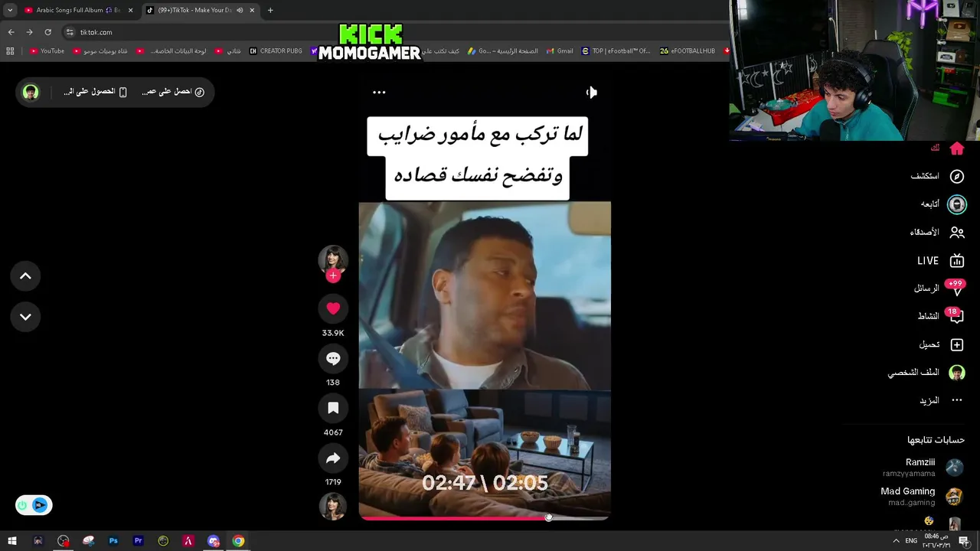Open the three-dots video options menu
This screenshot has height=551, width=980.
379,92
